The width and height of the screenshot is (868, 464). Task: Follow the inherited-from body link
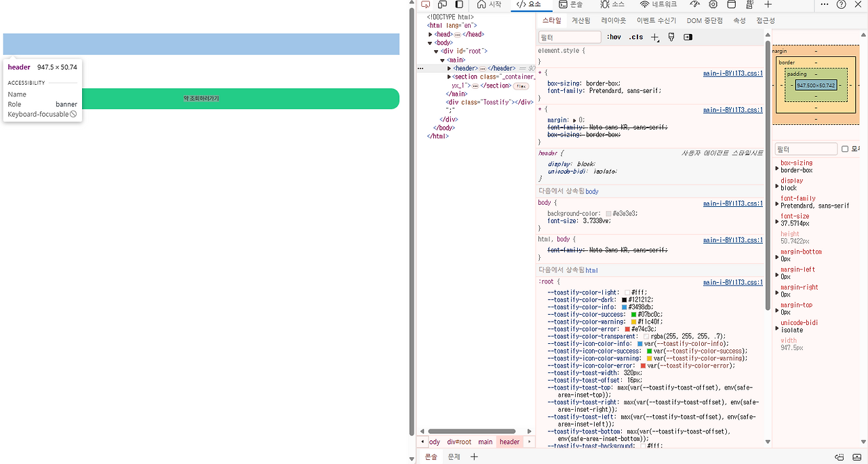click(592, 191)
